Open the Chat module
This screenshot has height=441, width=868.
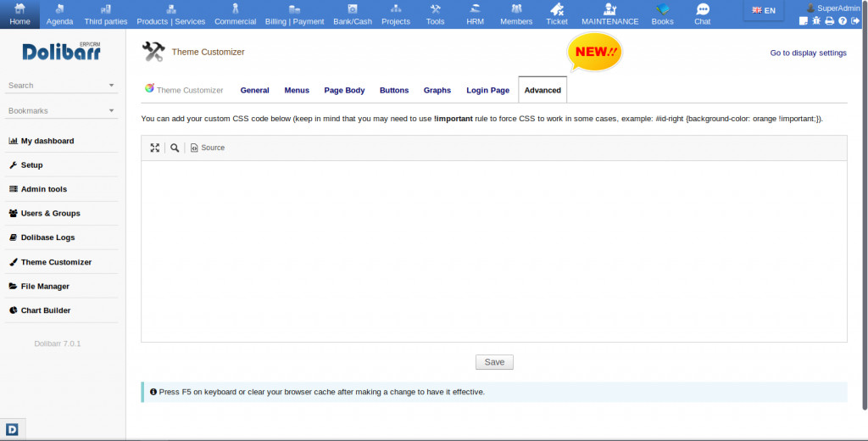(703, 14)
